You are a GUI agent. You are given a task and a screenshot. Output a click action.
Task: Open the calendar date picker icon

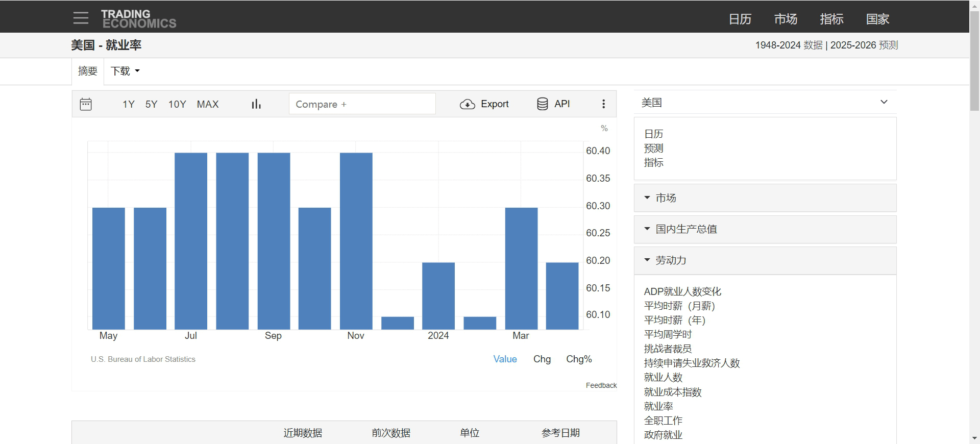click(x=86, y=104)
